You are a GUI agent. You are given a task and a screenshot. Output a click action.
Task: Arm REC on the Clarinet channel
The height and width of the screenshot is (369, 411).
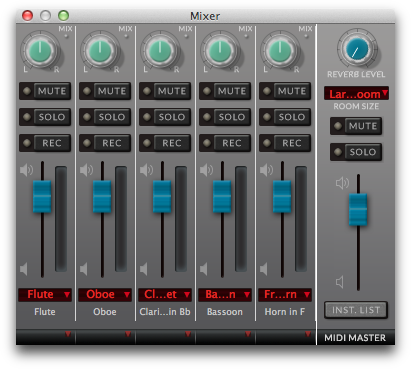pos(165,143)
